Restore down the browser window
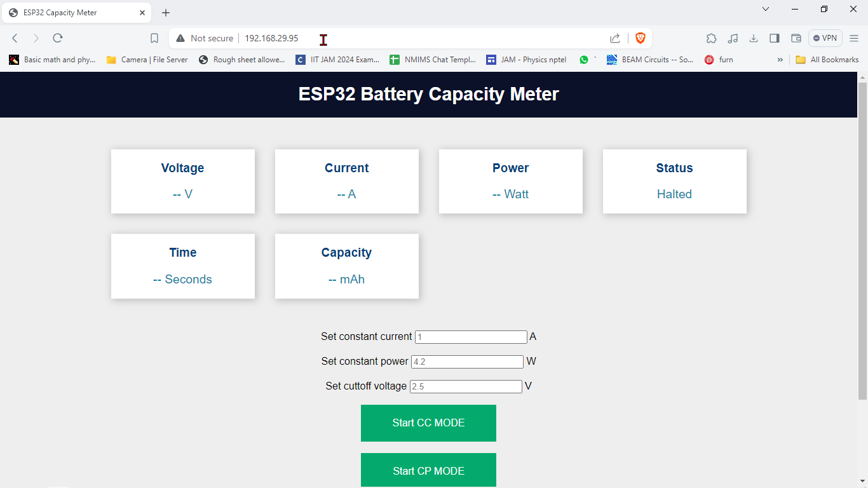Screen dimensions: 868x488 pos(824,9)
